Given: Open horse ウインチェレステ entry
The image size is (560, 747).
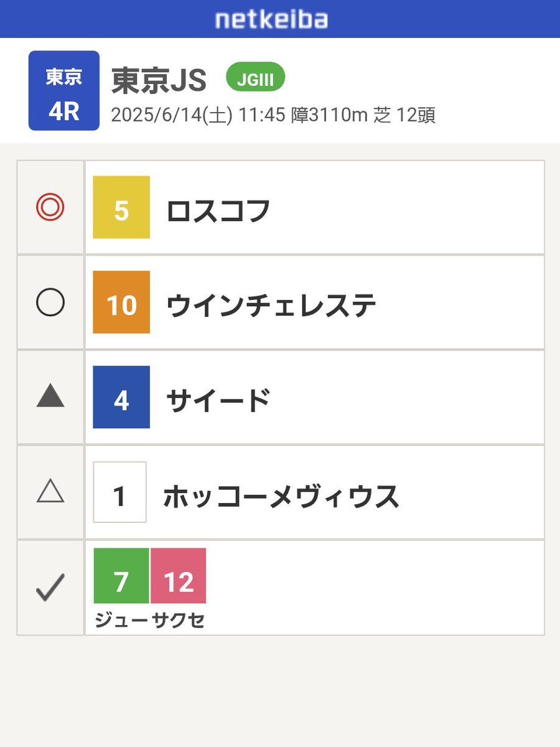Looking at the screenshot, I should point(271,306).
